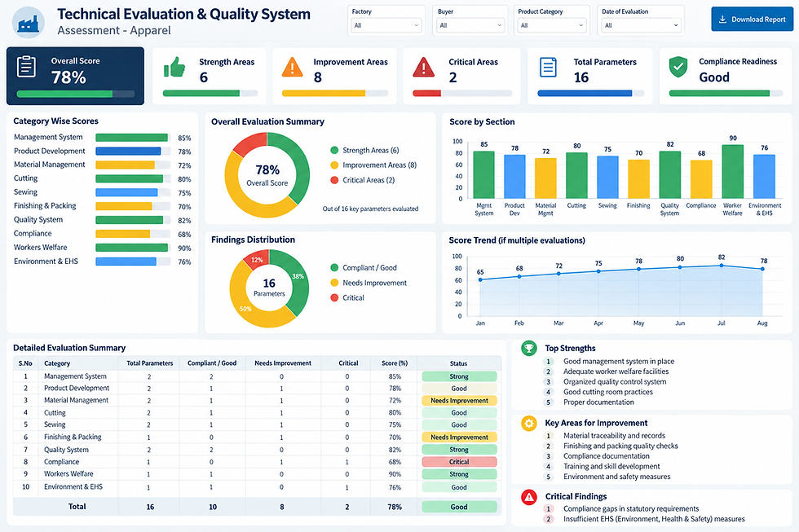Screen dimensions: 799x532
Task: Click the Key Areas for Improvement gear icon
Action: (529, 423)
